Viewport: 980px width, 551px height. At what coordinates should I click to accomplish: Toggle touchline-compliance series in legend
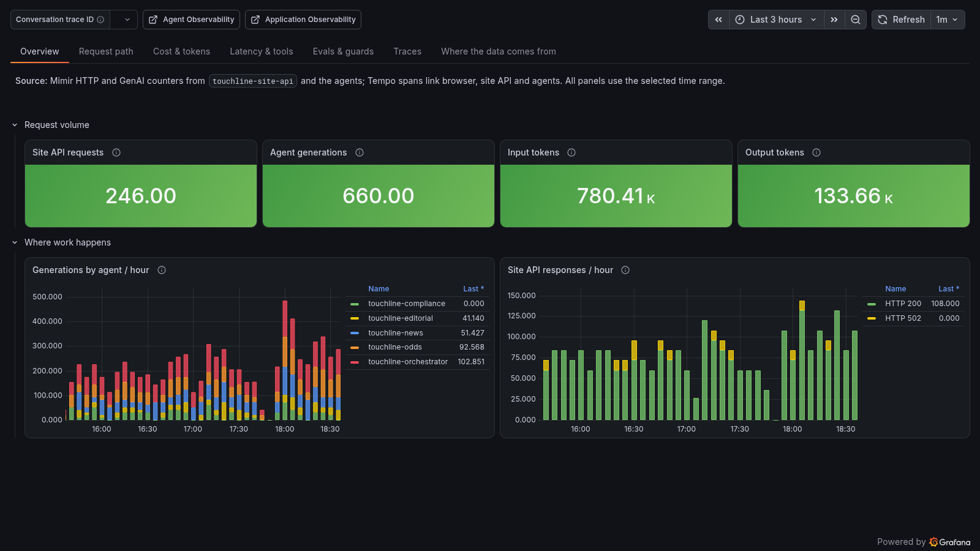[407, 304]
